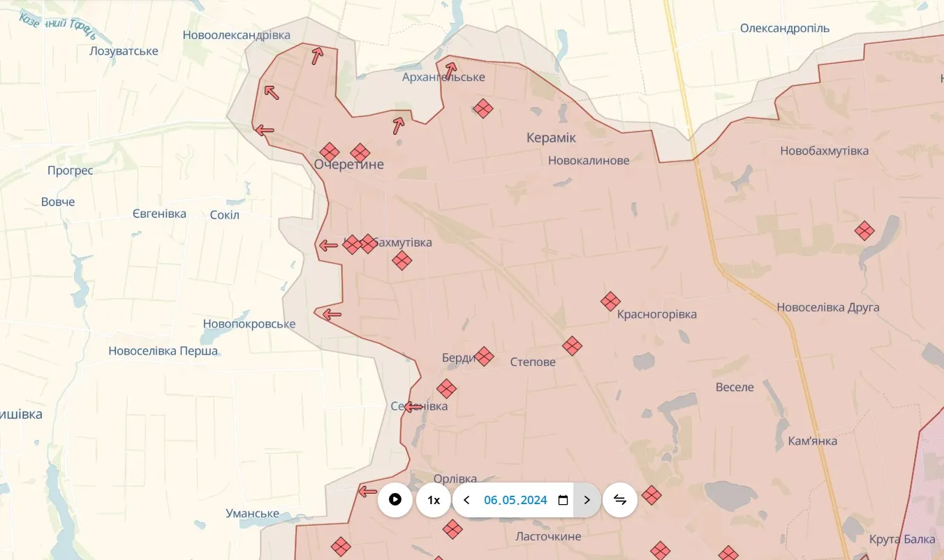Open the calendar date picker icon
Image resolution: width=944 pixels, height=560 pixels.
[x=563, y=500]
